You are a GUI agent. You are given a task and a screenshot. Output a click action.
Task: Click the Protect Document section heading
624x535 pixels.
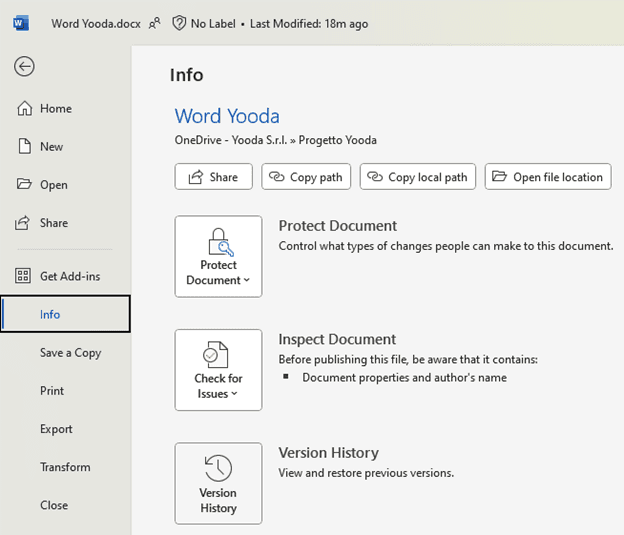tap(337, 226)
